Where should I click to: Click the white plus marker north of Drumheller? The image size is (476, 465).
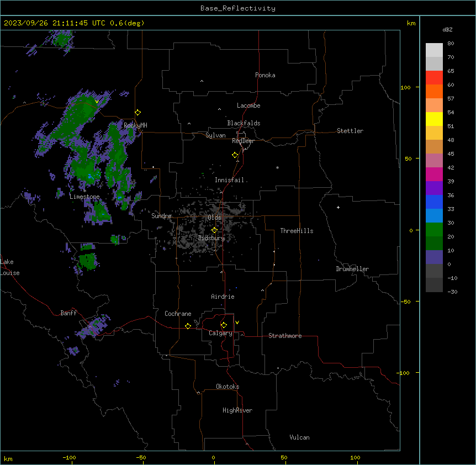(x=338, y=207)
